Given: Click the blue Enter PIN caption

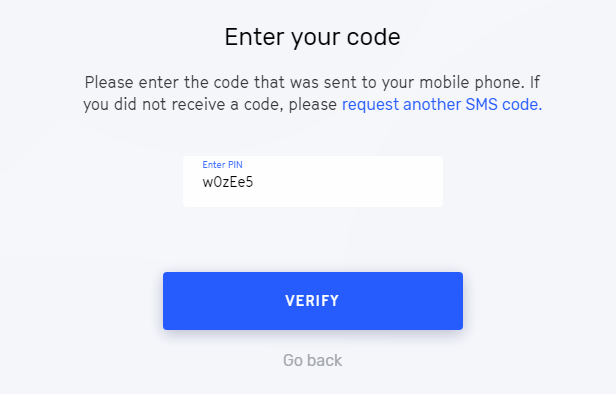Looking at the screenshot, I should (x=222, y=165).
